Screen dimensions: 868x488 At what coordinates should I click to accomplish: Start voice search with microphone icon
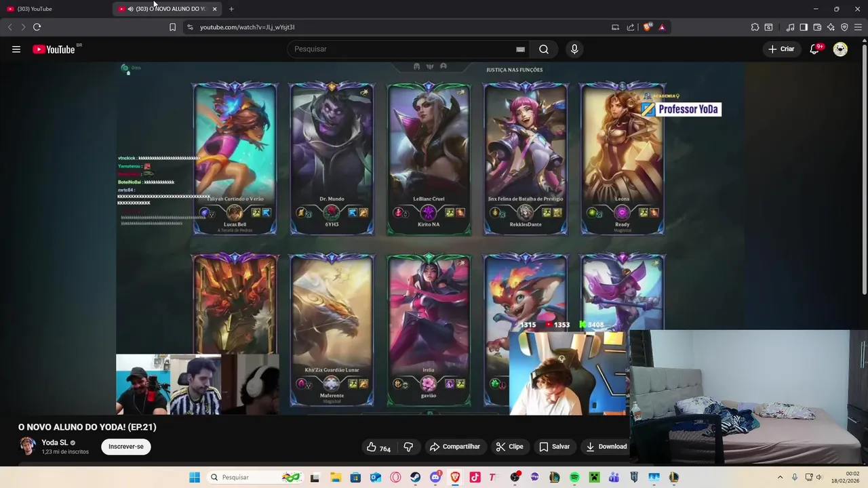[574, 49]
